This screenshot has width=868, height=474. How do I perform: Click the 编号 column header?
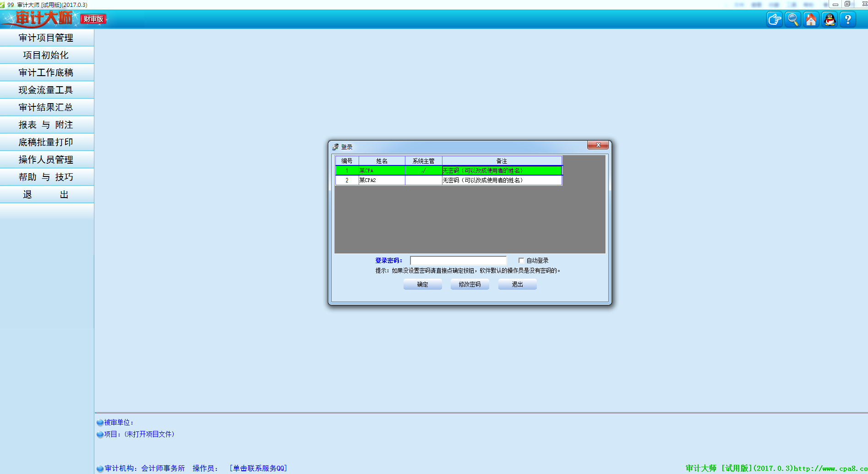[347, 161]
